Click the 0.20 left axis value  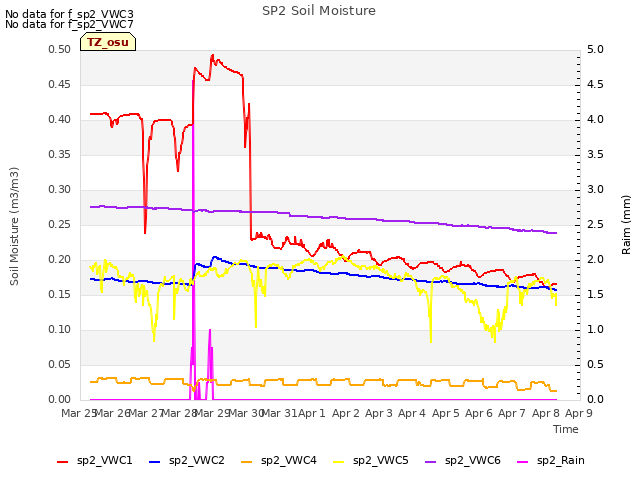pyautogui.click(x=60, y=260)
